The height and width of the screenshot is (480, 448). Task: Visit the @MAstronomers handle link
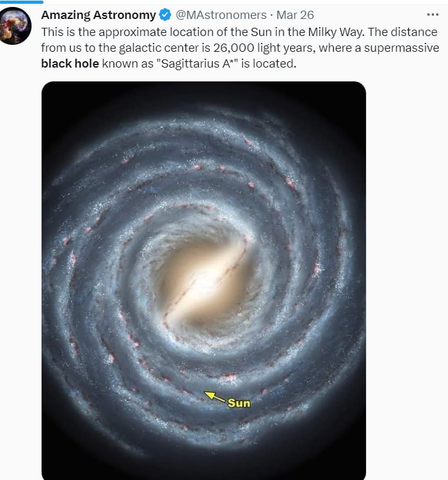coord(221,15)
